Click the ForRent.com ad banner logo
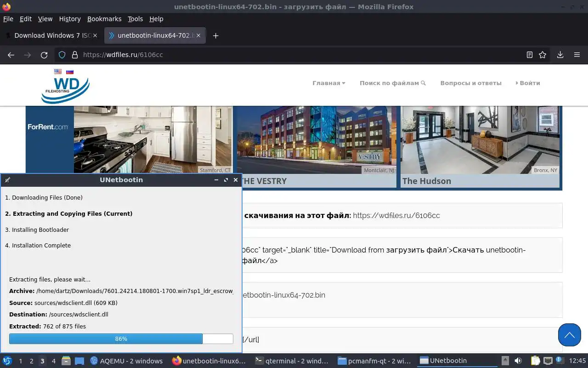Image resolution: width=588 pixels, height=368 pixels. coord(48,126)
